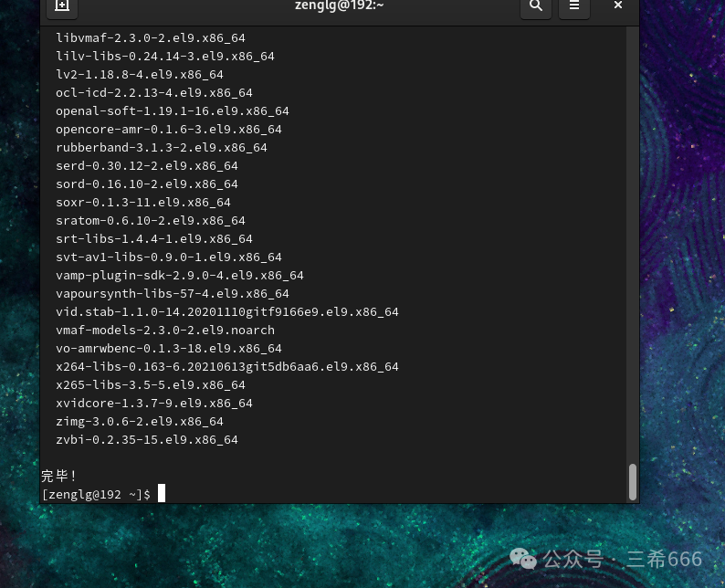Image resolution: width=725 pixels, height=588 pixels.
Task: Open a new terminal tab
Action: tap(62, 6)
